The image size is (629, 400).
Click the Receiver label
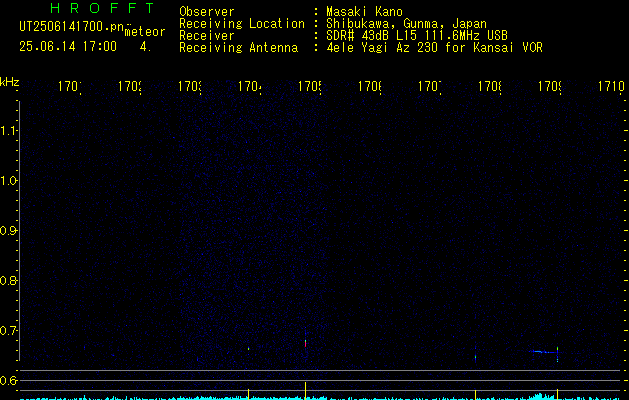207,36
